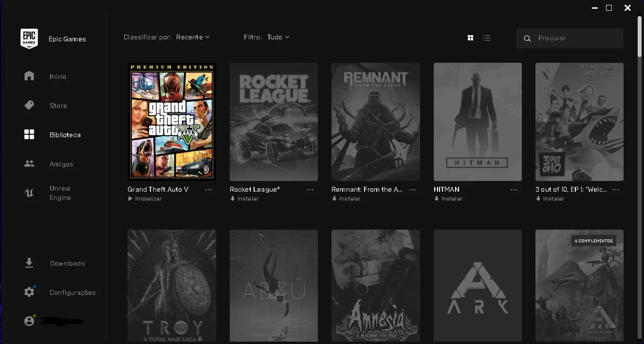Click download icon under Rocket League
This screenshot has width=644, height=344.
point(232,199)
